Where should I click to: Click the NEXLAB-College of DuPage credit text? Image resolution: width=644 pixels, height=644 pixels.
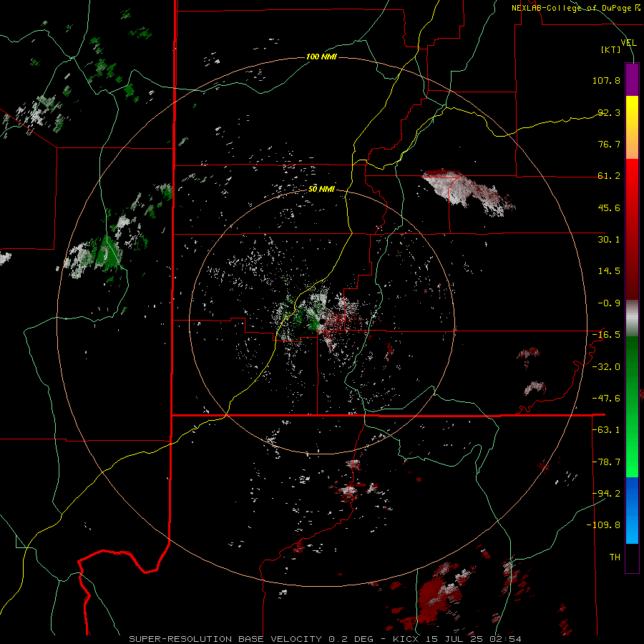575,8
